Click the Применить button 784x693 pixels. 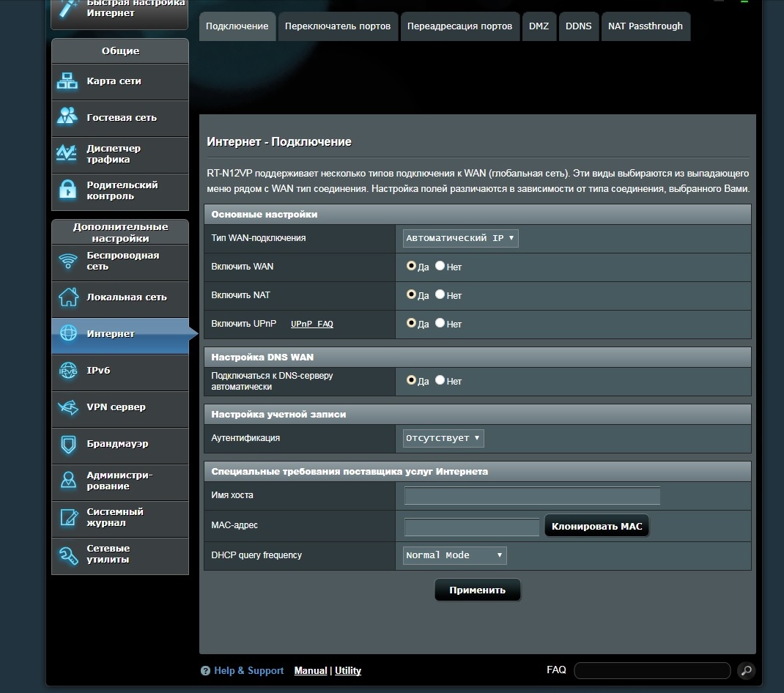coord(478,590)
